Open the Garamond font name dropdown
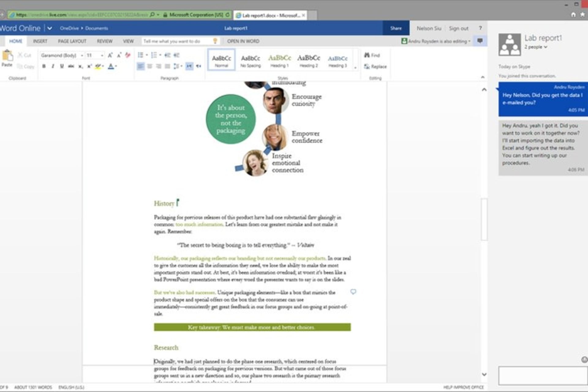Viewport: 588px width, 392px height. [x=82, y=55]
